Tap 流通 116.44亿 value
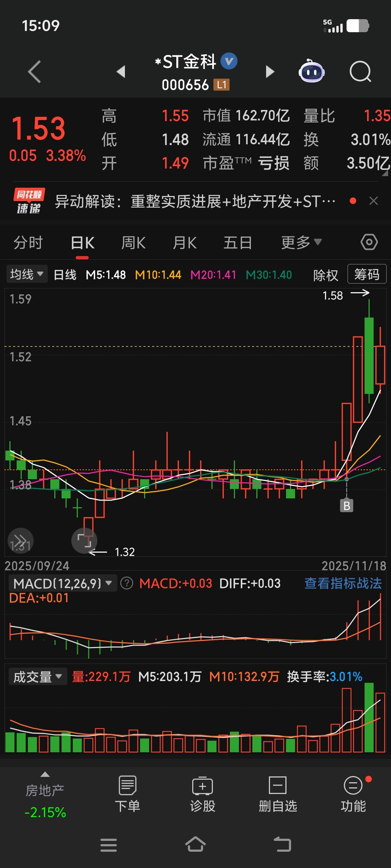Image resolution: width=391 pixels, height=868 pixels. pos(262,139)
